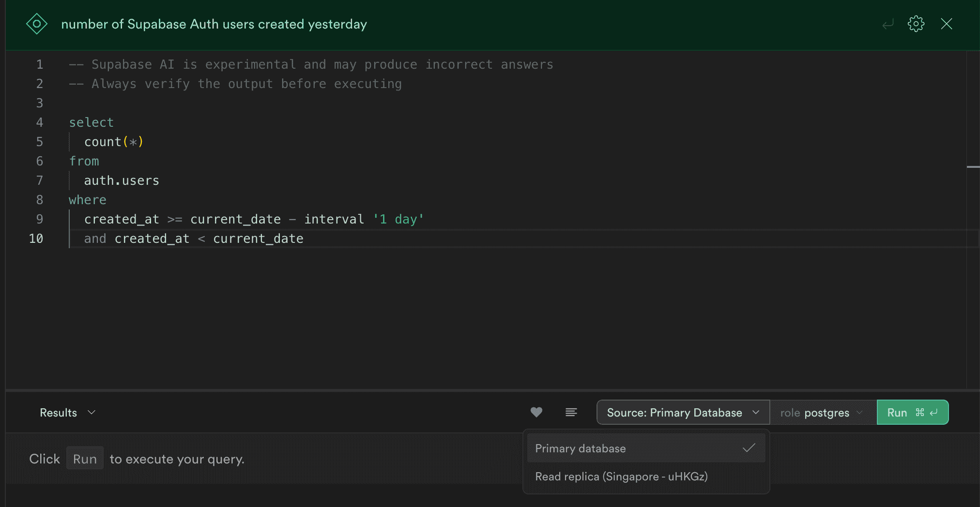This screenshot has width=980, height=507.
Task: Select Read replica (Singapore - uHKGz) as source
Action: pyautogui.click(x=621, y=477)
